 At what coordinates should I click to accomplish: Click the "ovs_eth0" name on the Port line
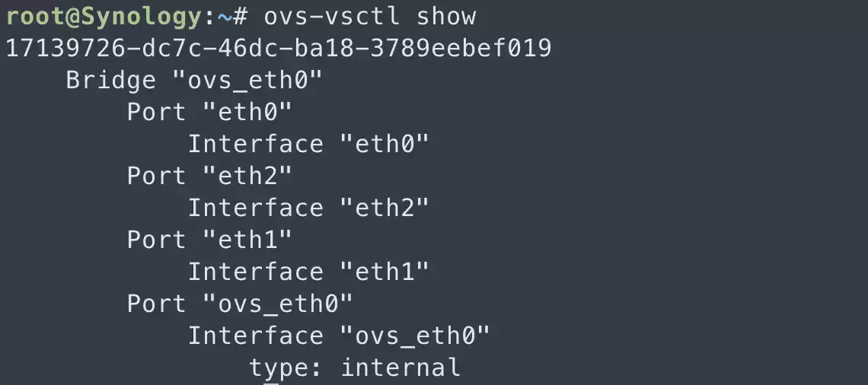pos(279,304)
